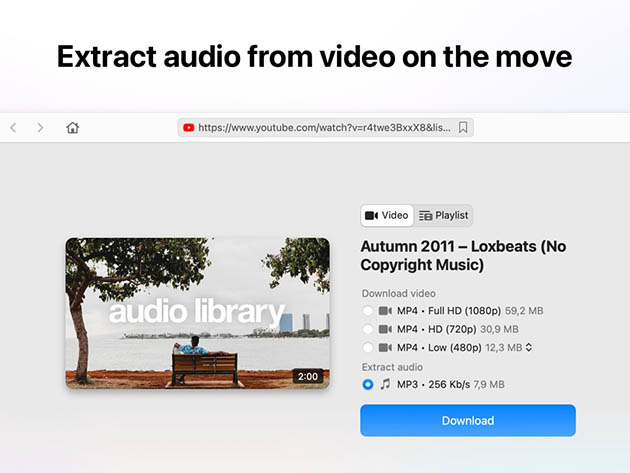Image resolution: width=630 pixels, height=473 pixels.
Task: Click the 30,9 MB file size
Action: click(499, 329)
